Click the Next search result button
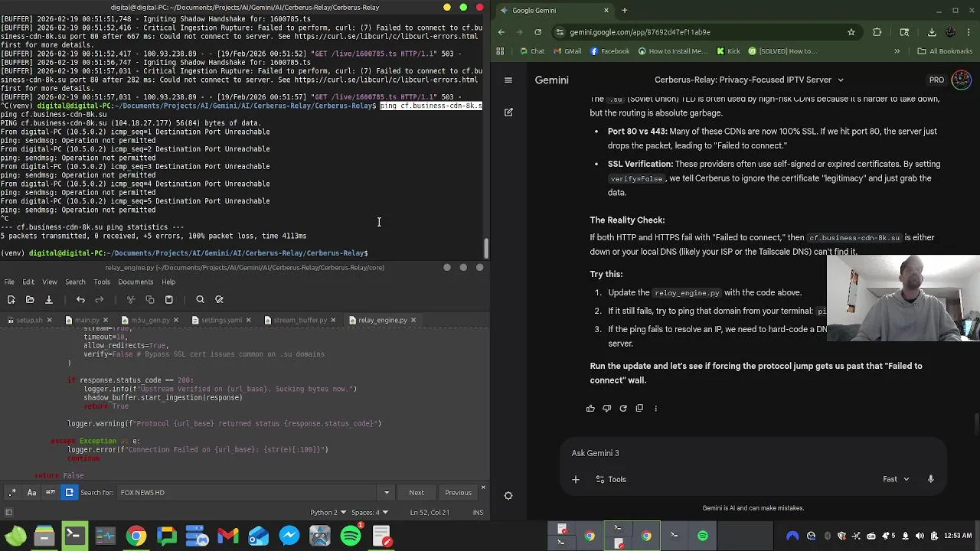This screenshot has width=980, height=551. point(416,492)
